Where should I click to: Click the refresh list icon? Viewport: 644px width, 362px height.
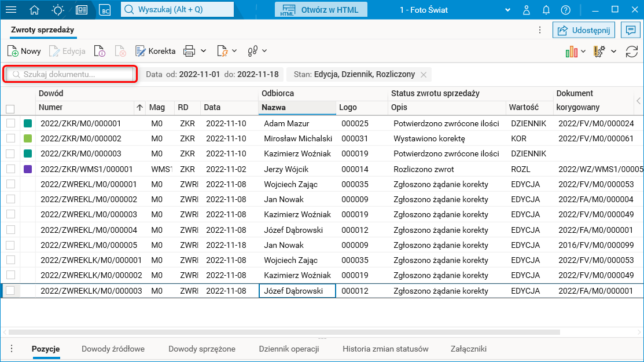(x=632, y=52)
